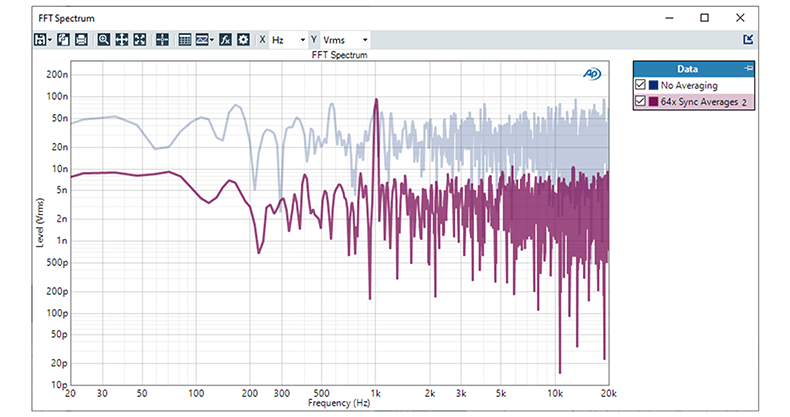The height and width of the screenshot is (417, 790).
Task: Click the save graph data icon
Action: [40, 39]
